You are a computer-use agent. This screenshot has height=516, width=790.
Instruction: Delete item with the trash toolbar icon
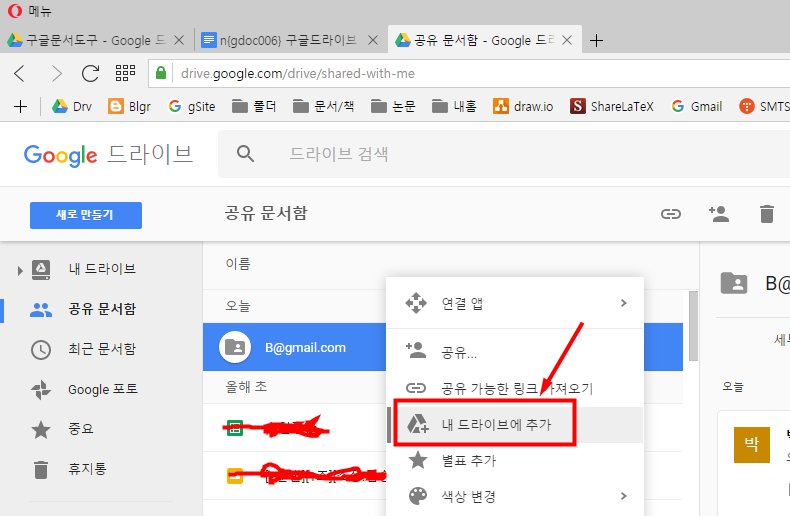[767, 214]
